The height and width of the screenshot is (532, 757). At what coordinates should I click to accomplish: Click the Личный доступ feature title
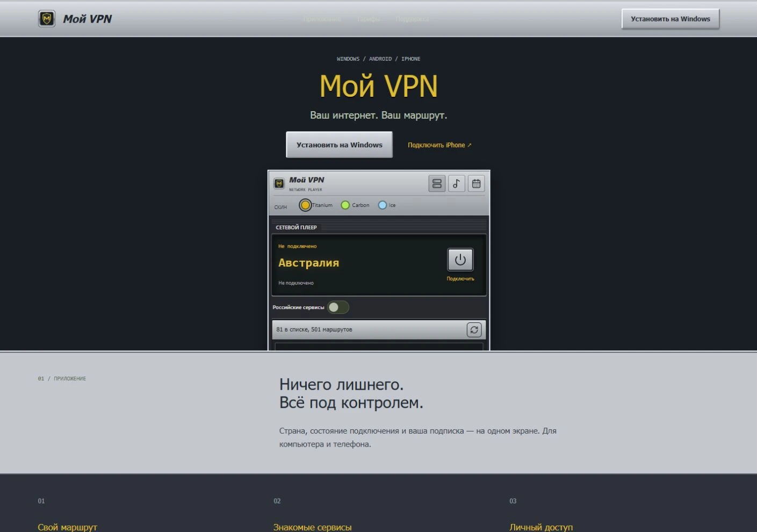pos(541,527)
